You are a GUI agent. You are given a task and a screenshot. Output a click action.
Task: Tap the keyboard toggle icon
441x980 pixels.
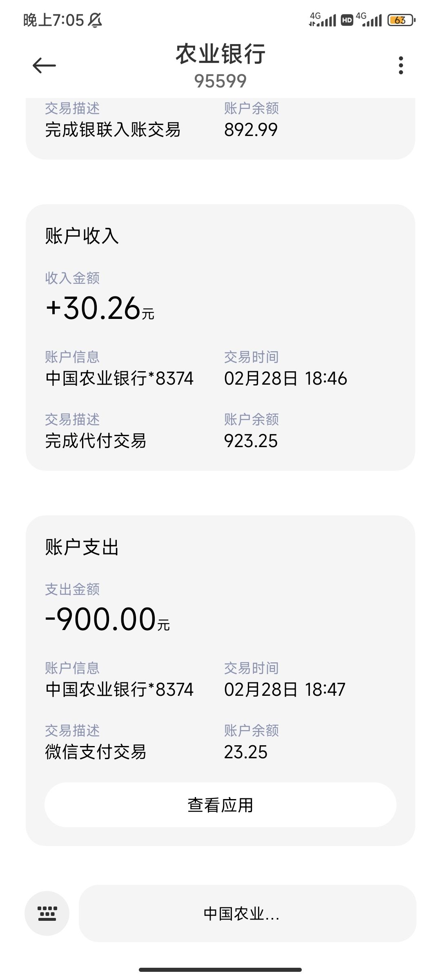pyautogui.click(x=47, y=913)
